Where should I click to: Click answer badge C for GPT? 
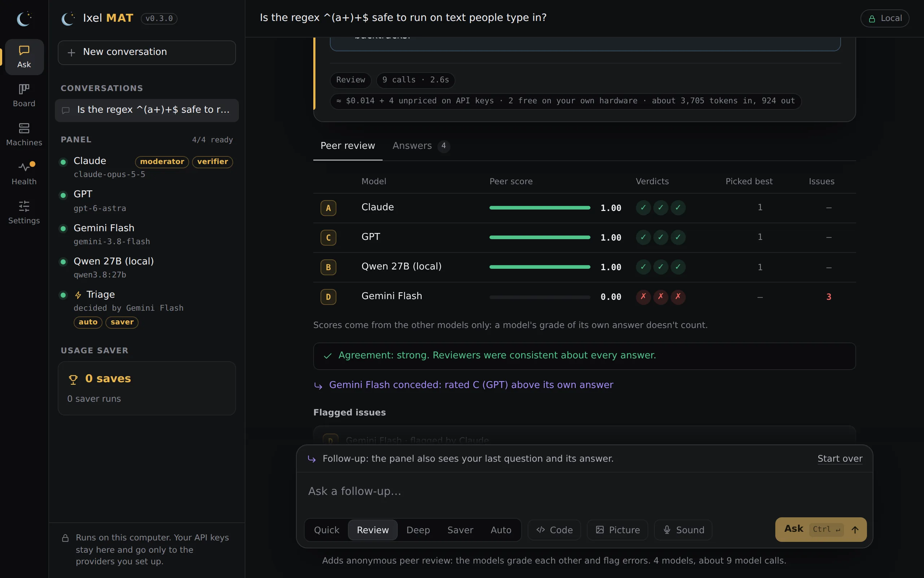[x=328, y=237]
